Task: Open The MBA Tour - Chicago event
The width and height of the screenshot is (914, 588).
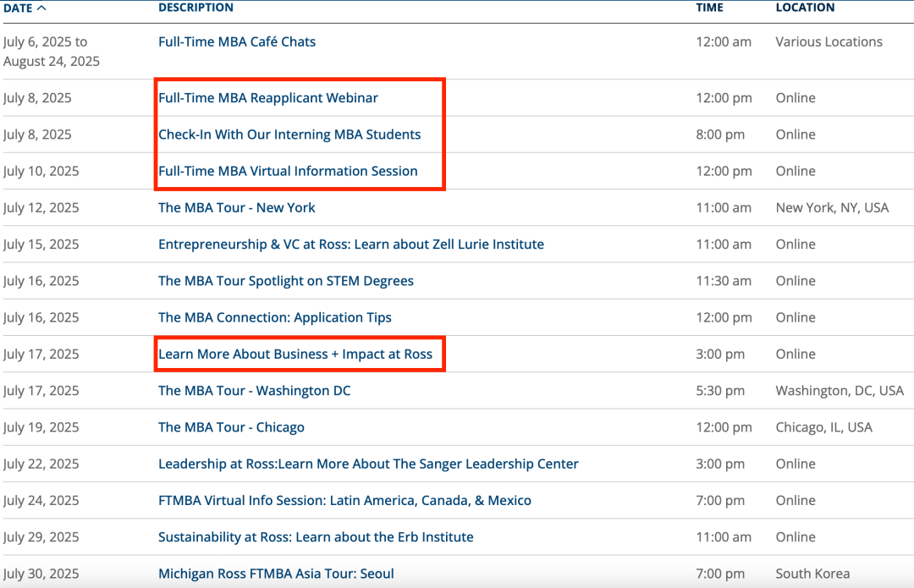Action: tap(231, 428)
